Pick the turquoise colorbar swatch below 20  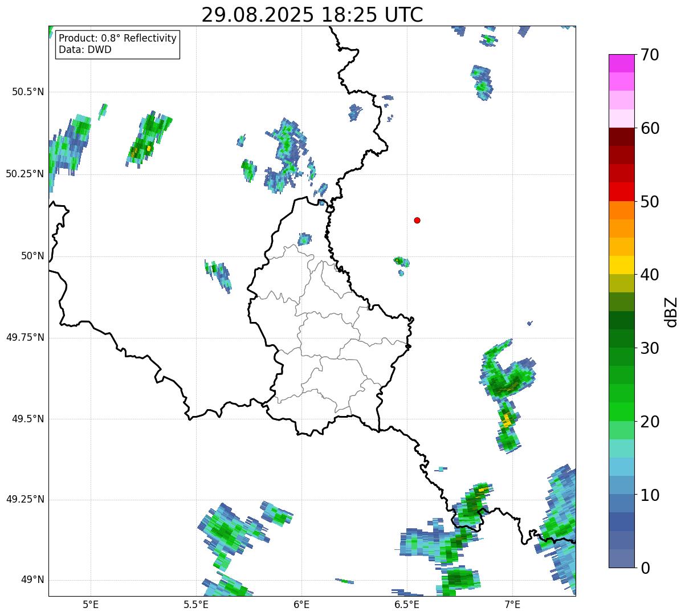click(621, 448)
